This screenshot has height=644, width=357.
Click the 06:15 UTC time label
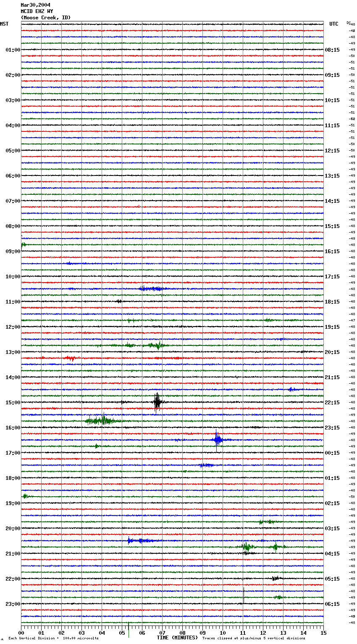pyautogui.click(x=332, y=604)
